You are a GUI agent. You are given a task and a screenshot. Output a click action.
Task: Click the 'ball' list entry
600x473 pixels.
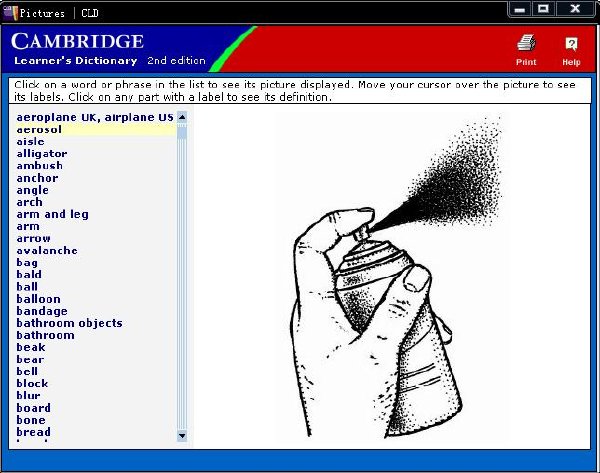click(x=27, y=287)
